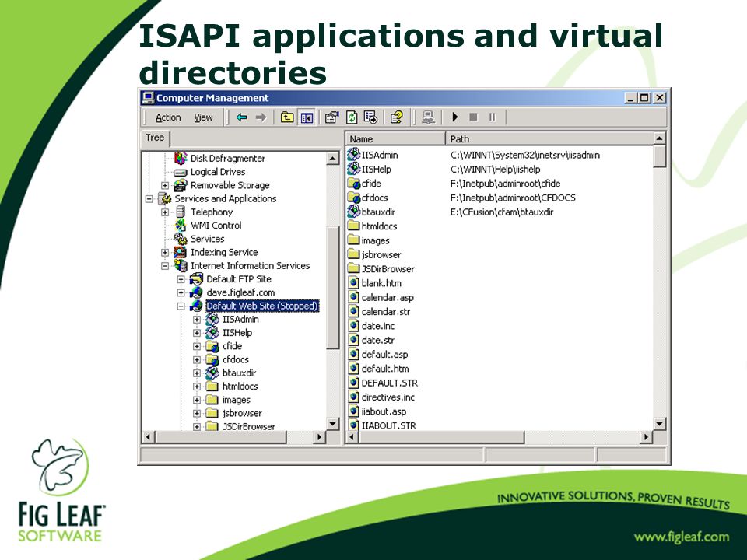The height and width of the screenshot is (560, 747).
Task: Click the Help toolbar icon
Action: [x=396, y=117]
